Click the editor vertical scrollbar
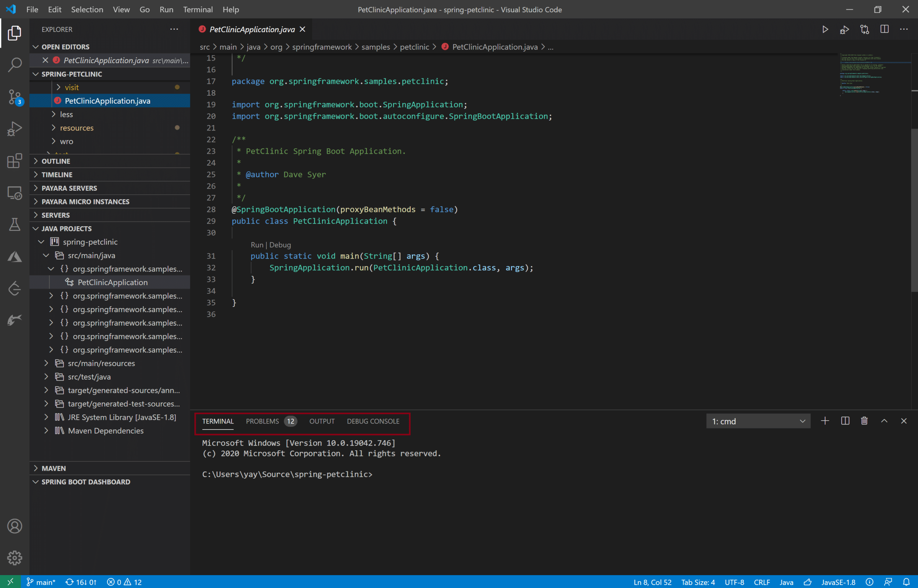918x588 pixels. (x=914, y=210)
